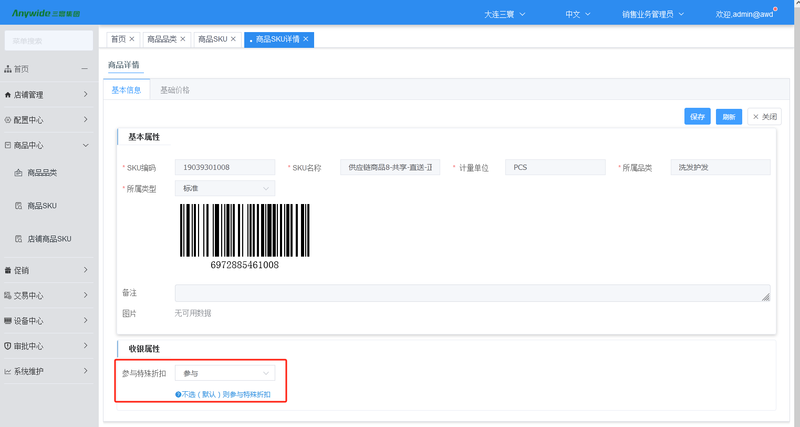
Task: Click the Anywide logo
Action: [46, 14]
